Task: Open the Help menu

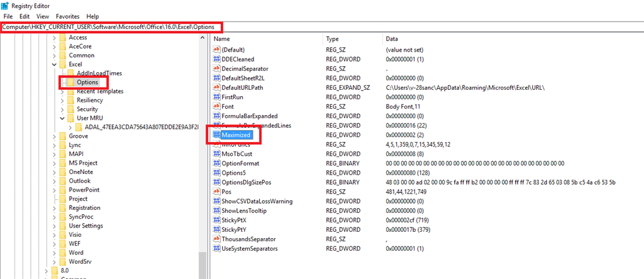Action: click(93, 16)
